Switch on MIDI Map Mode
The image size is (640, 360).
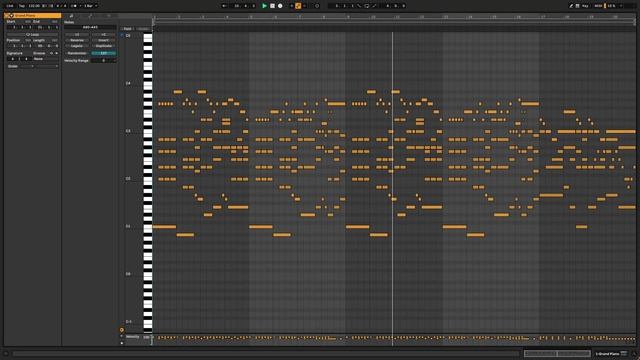click(x=598, y=6)
